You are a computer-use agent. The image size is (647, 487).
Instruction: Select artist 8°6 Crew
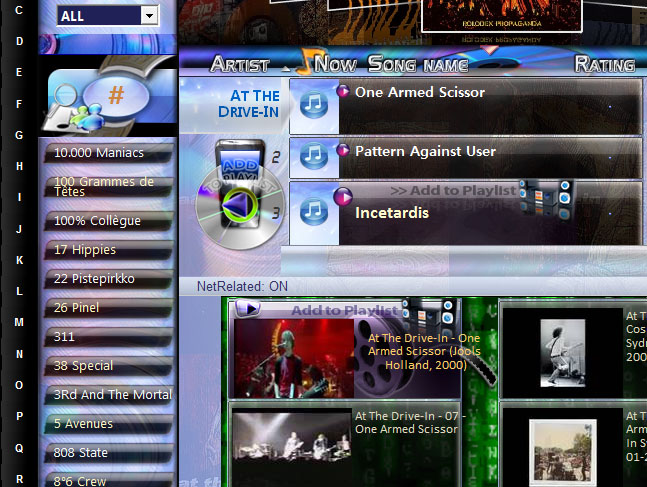tap(109, 480)
